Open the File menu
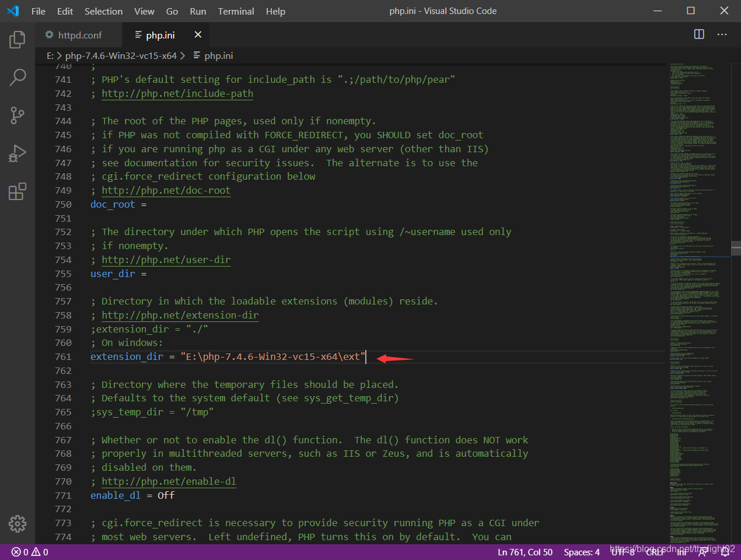The width and height of the screenshot is (741, 560). pos(39,11)
